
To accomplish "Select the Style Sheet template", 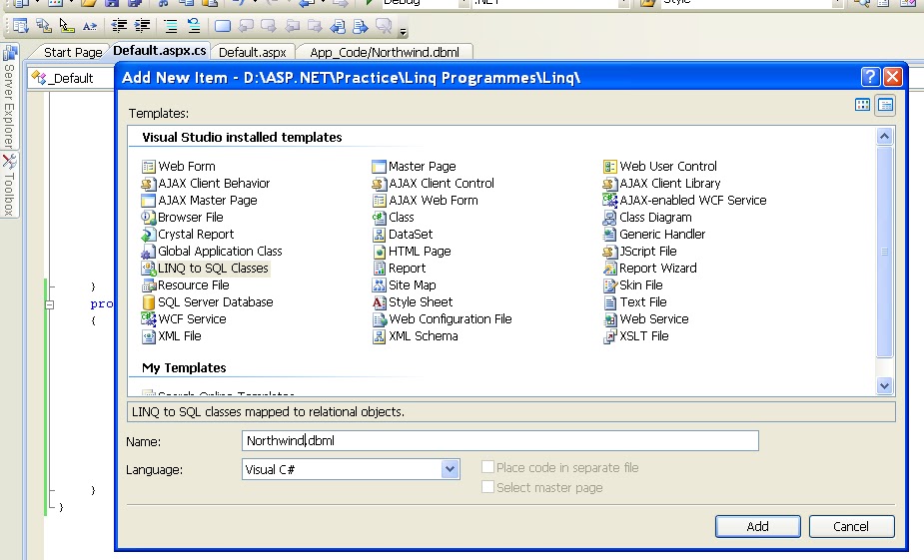I will (413, 302).
